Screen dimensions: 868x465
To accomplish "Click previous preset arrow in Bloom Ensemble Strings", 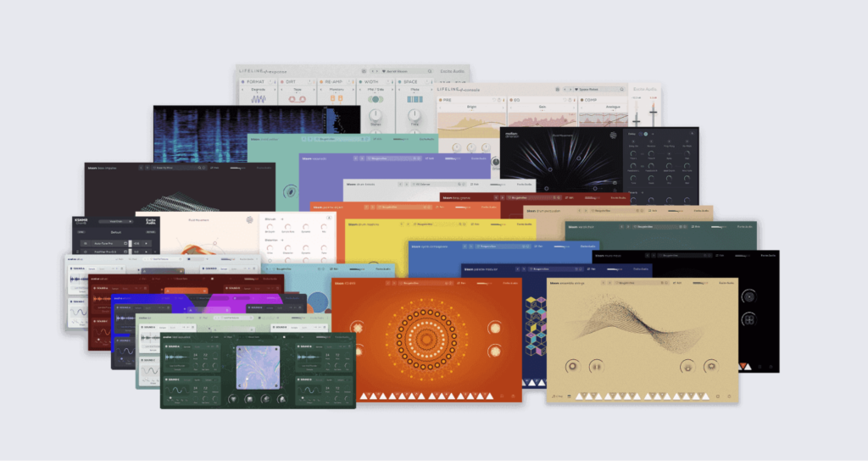I will [603, 283].
